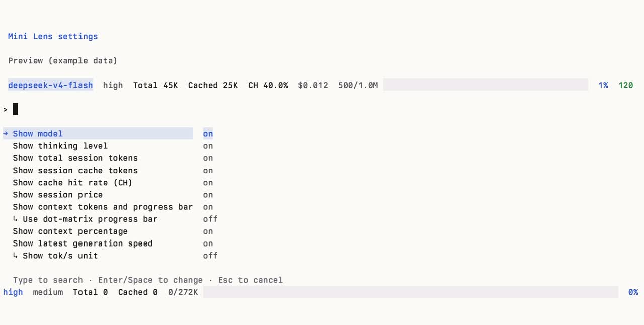Click 'Cached 0' in bottom status line

click(138, 292)
